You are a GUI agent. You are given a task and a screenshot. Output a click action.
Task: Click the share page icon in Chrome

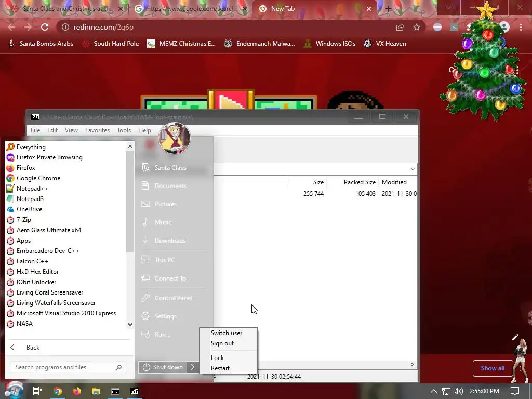click(400, 27)
